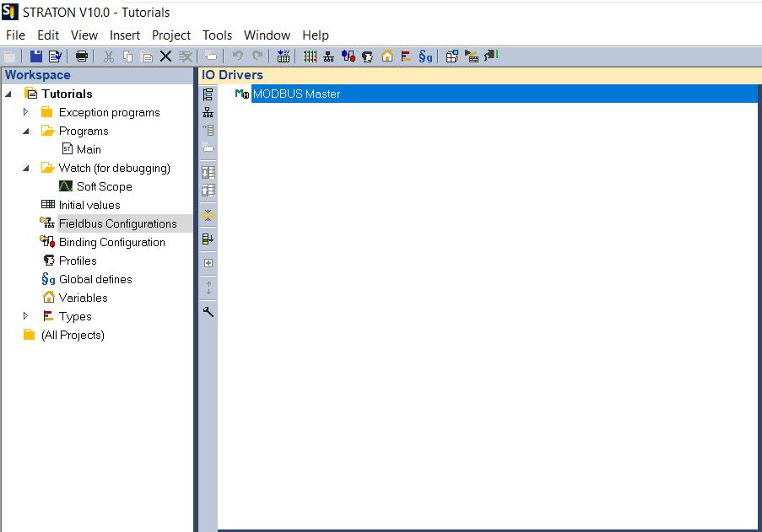Click the green-yellow download icon in sidebar
Image resolution: width=762 pixels, height=532 pixels.
click(208, 239)
